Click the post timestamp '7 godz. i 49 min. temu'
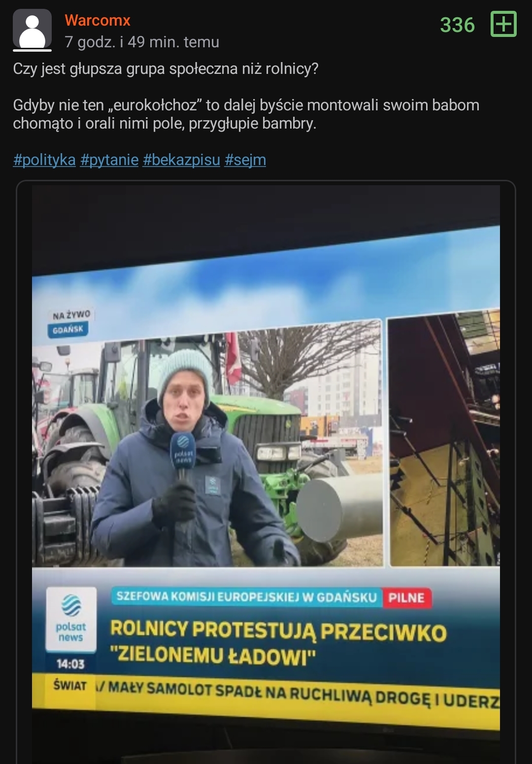This screenshot has width=532, height=764. (x=142, y=42)
